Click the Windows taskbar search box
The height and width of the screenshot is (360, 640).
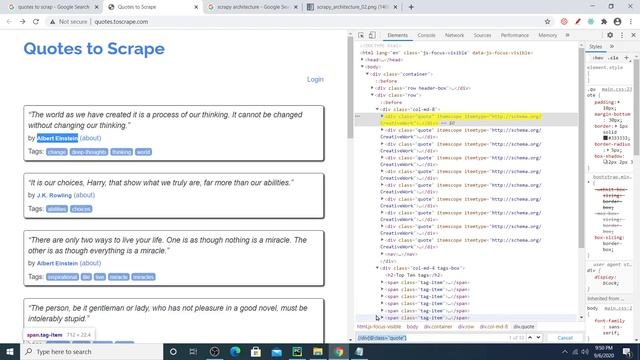click(91, 351)
